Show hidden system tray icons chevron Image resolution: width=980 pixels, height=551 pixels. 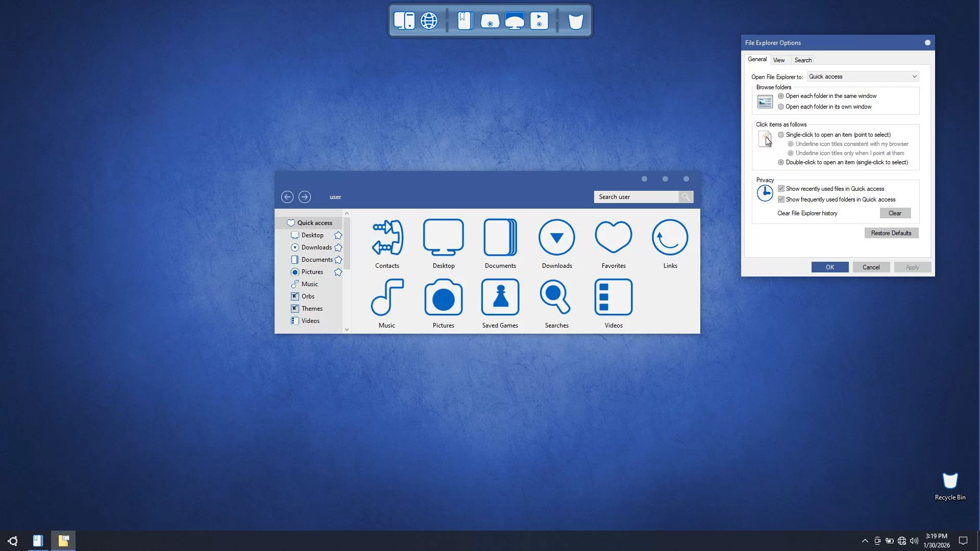[865, 541]
